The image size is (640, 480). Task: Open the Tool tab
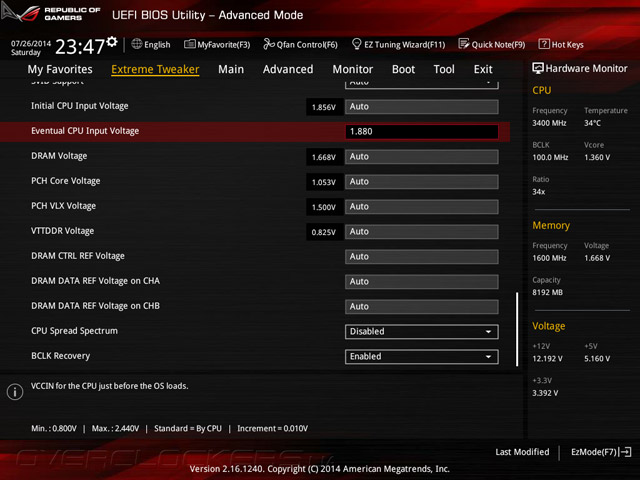(x=444, y=69)
